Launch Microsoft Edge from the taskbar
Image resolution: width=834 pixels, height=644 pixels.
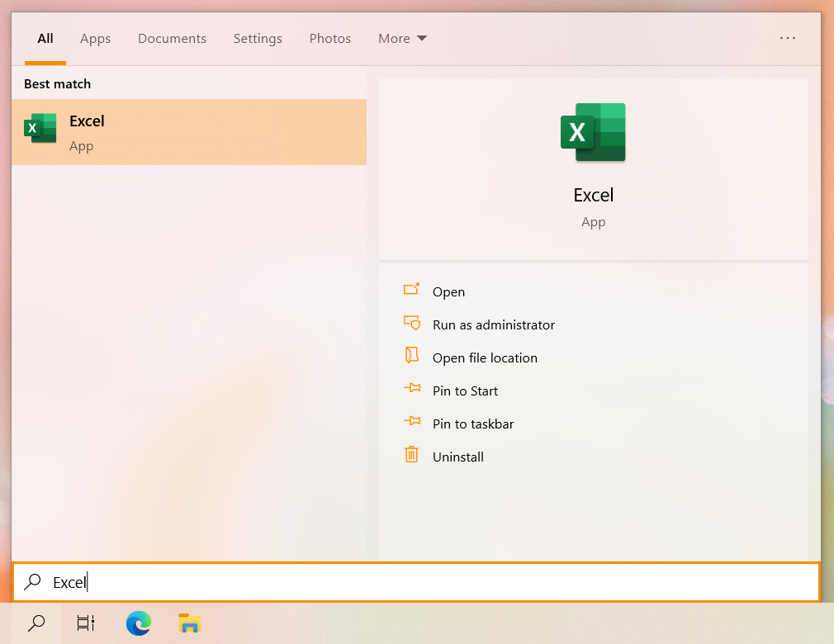coord(138,623)
